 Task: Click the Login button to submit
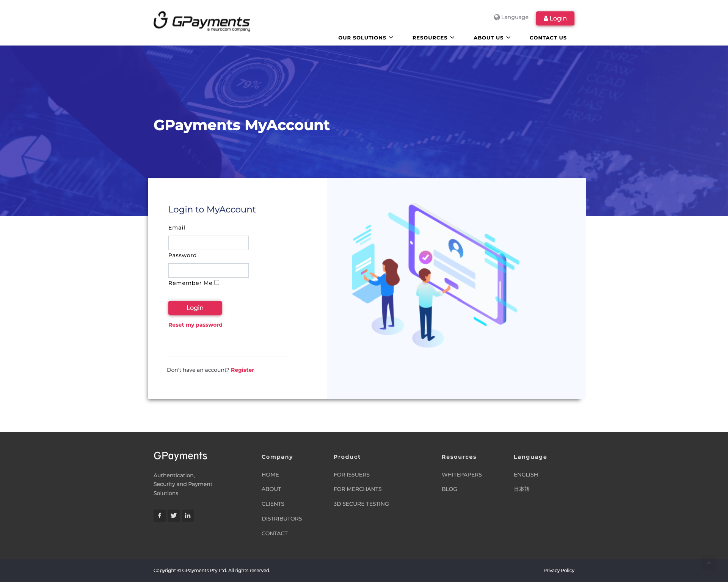(195, 308)
